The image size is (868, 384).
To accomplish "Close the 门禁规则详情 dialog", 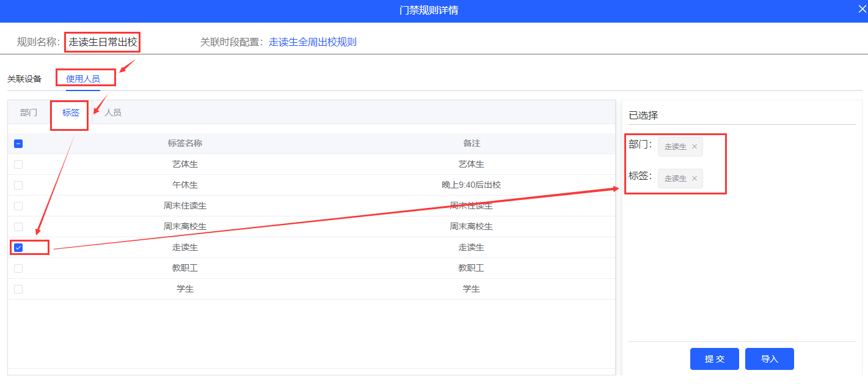I will point(861,10).
